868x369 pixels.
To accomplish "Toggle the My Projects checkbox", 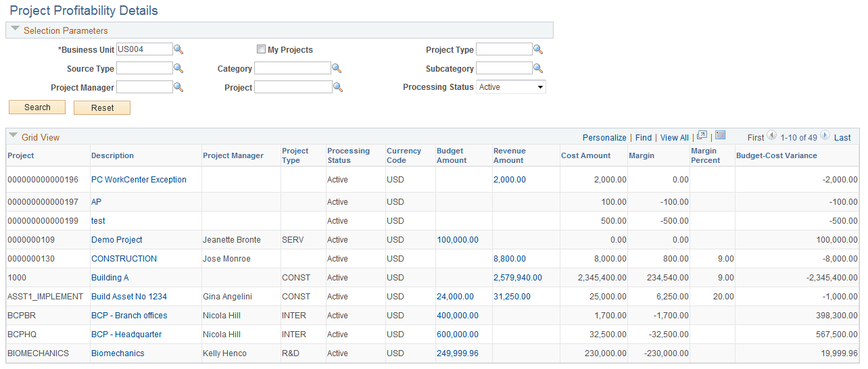I will 261,49.
